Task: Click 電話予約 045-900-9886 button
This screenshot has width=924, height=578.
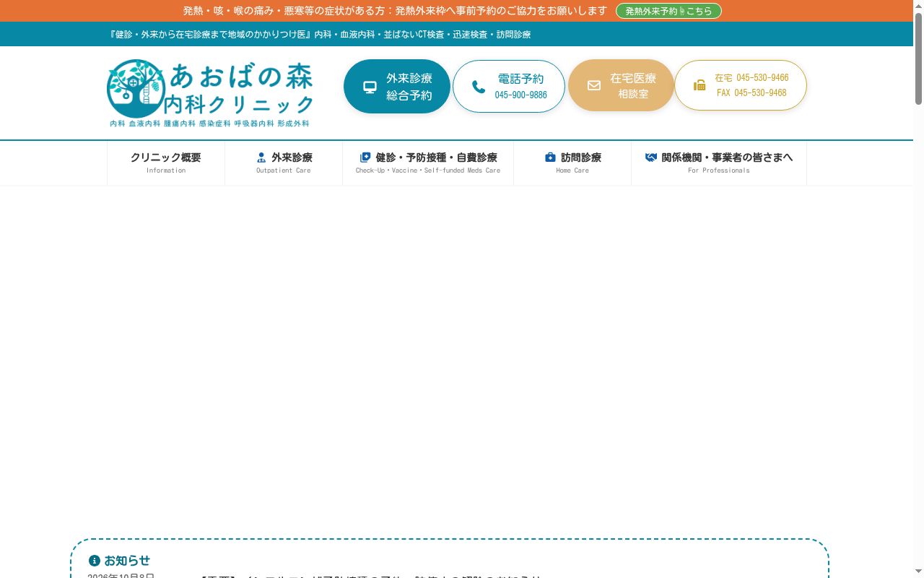Action: pos(509,87)
